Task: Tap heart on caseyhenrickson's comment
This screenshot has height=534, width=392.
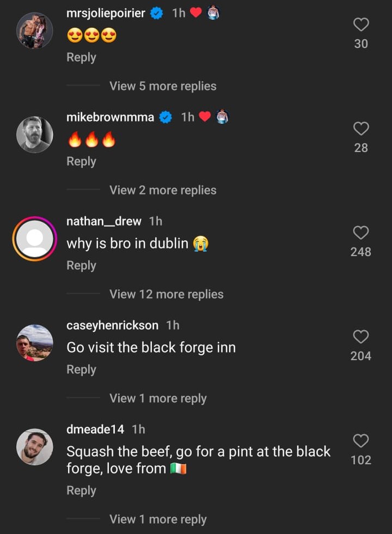Action: pos(361,337)
